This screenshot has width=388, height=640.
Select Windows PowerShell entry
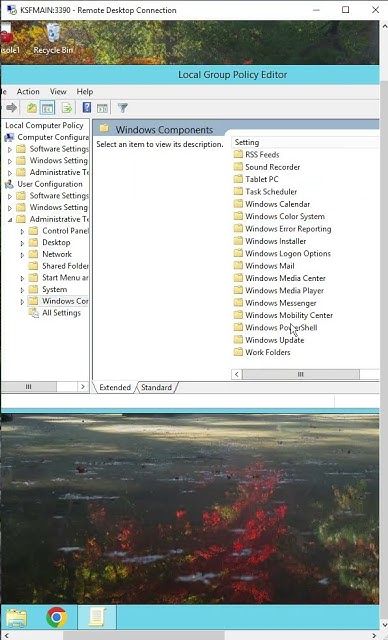point(281,327)
